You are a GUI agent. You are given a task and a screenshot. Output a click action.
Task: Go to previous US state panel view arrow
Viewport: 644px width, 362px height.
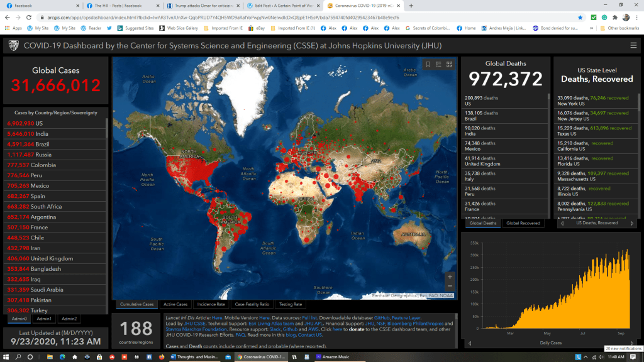coord(562,223)
